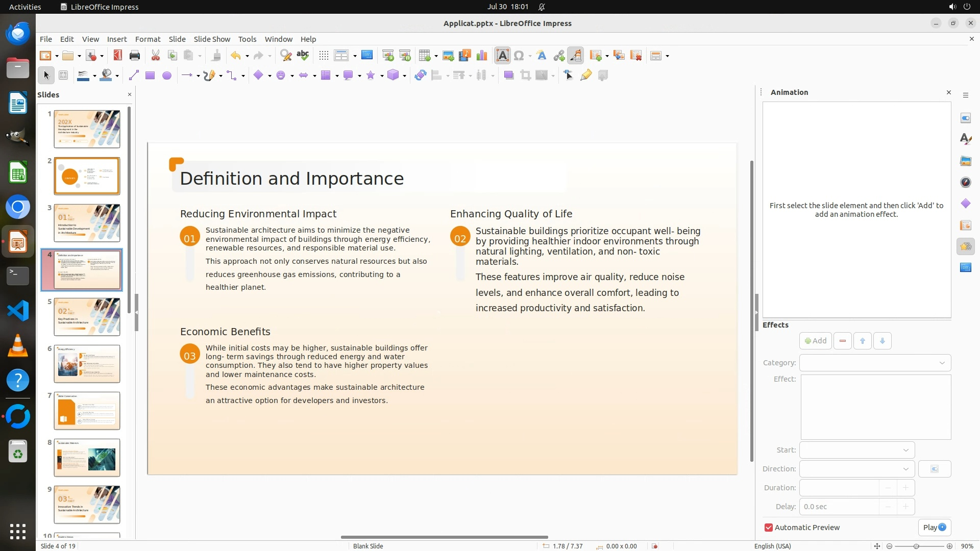Click the Export as PDF icon

click(118, 56)
